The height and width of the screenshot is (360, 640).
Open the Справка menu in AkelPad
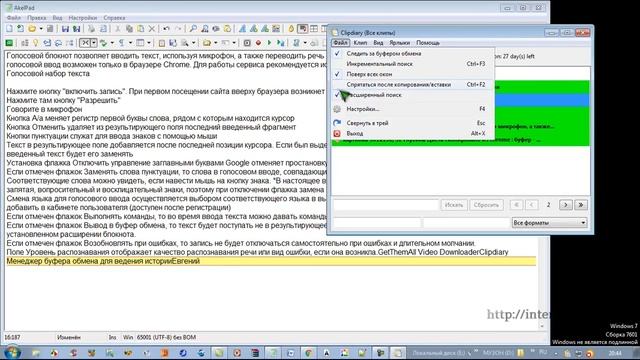click(114, 18)
